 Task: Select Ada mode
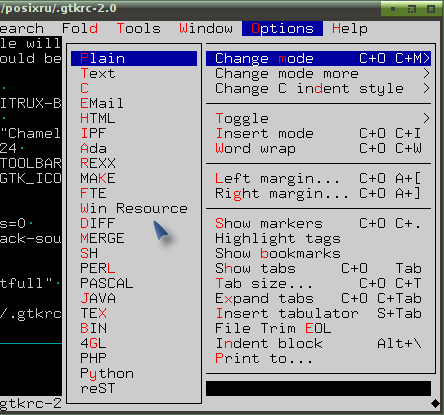click(134, 148)
